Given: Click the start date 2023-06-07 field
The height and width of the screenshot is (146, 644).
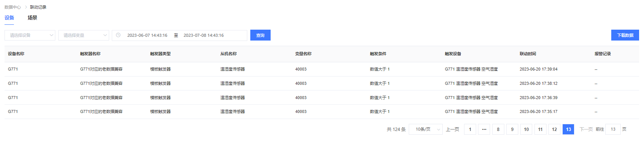Looking at the screenshot, I should tap(147, 35).
